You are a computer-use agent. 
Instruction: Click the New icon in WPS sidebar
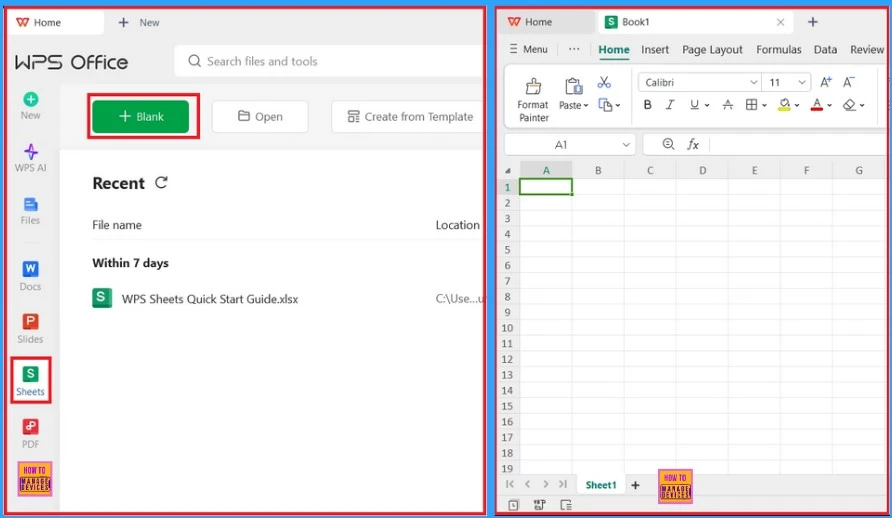31,106
